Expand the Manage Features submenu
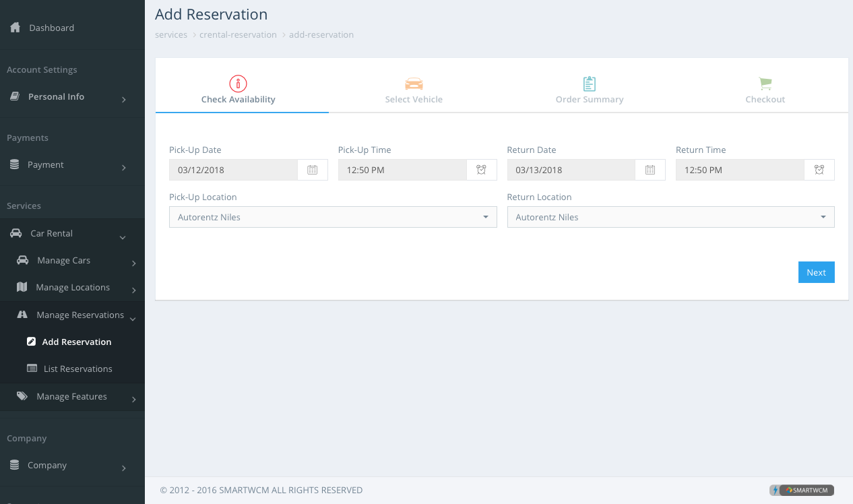Image resolution: width=853 pixels, height=504 pixels. click(72, 397)
